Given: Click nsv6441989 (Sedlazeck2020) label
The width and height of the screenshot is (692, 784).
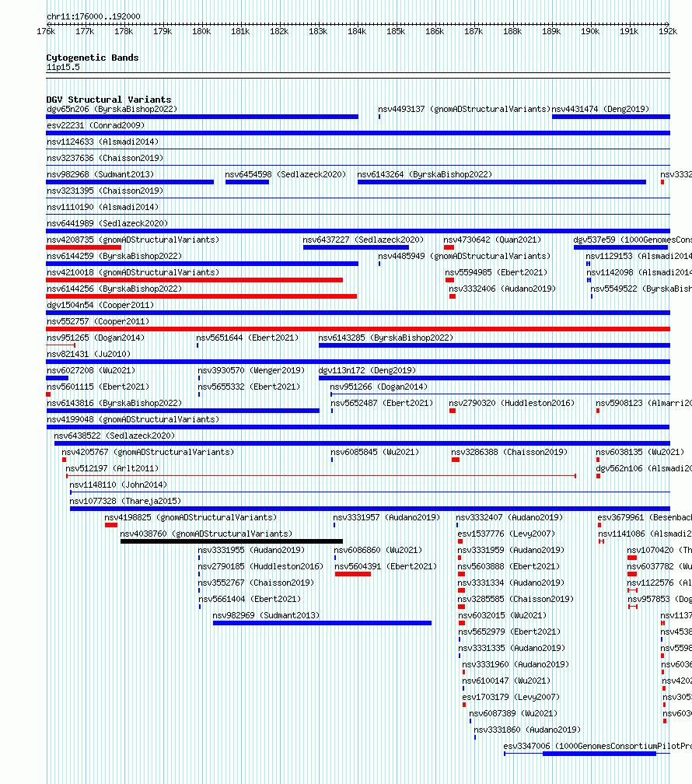Looking at the screenshot, I should (x=107, y=223).
